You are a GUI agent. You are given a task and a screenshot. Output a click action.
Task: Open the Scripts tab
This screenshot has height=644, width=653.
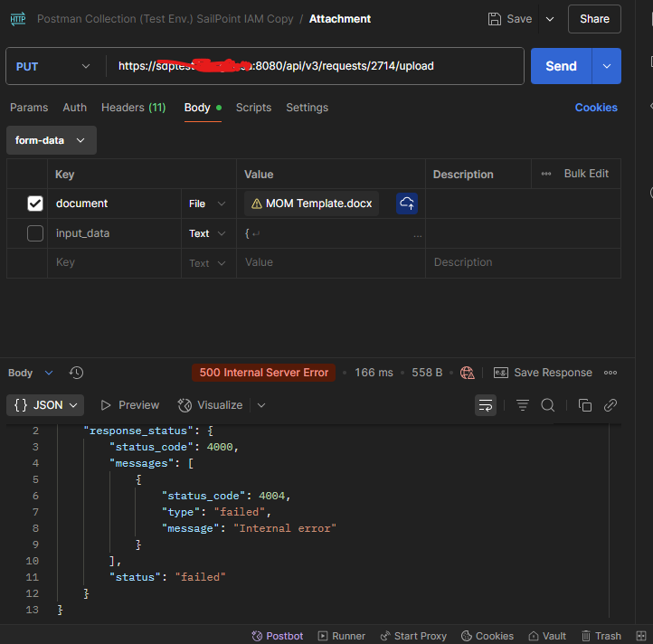click(x=253, y=108)
